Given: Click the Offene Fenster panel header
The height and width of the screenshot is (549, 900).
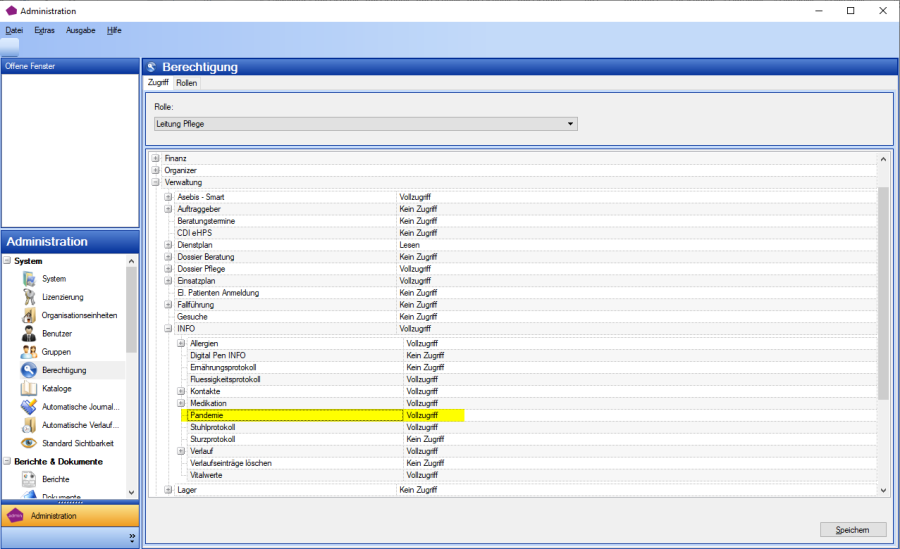Looking at the screenshot, I should 70,66.
